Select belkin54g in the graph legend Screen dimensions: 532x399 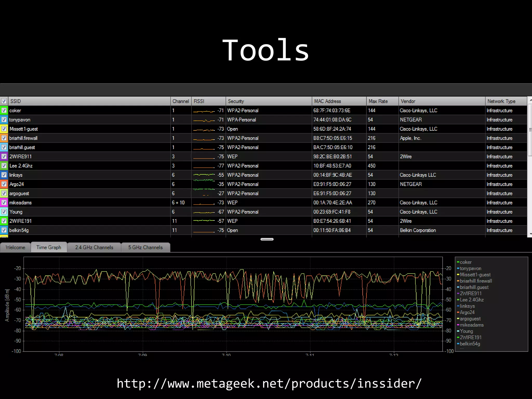469,343
